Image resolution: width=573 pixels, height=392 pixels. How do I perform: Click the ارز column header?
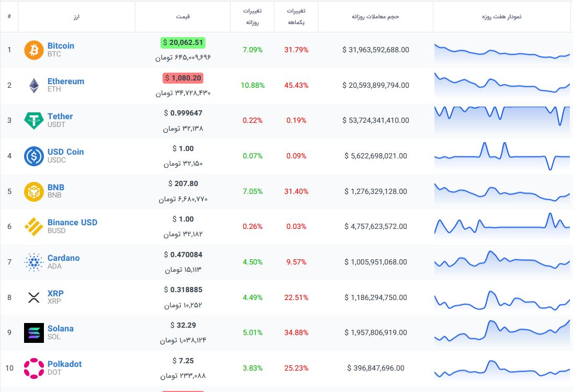[x=76, y=17]
